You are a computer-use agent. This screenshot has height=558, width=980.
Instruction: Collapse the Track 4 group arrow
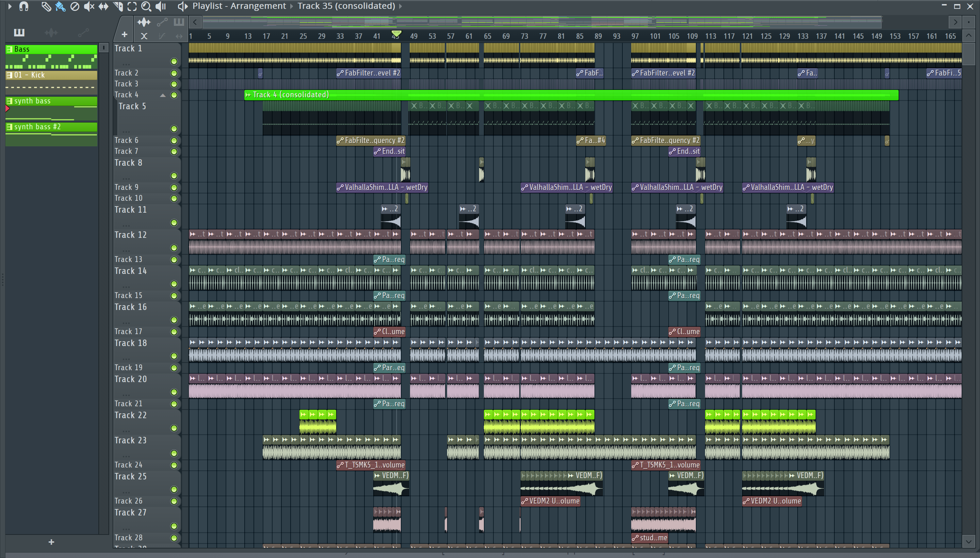pos(163,95)
